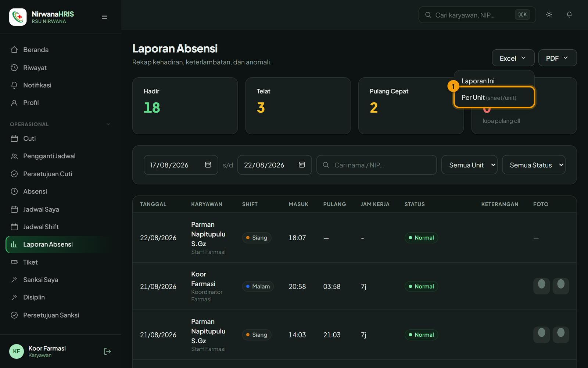Open the Excel export dropdown

[x=513, y=58]
